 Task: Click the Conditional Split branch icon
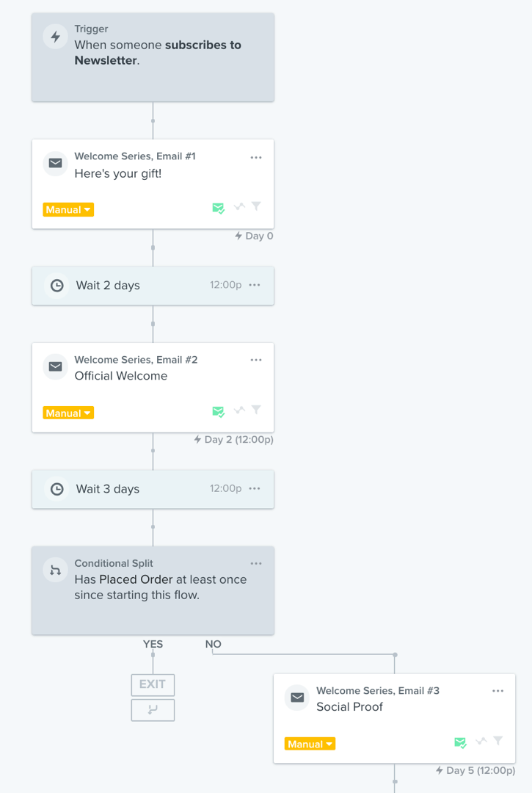(56, 570)
